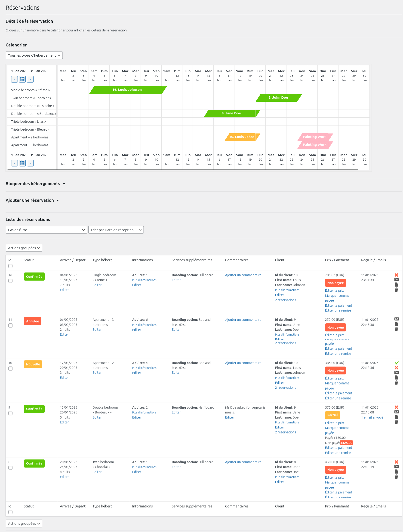Cancel reservation 16 via red cross icon
Screen dimensions: 403x532
click(x=397, y=275)
